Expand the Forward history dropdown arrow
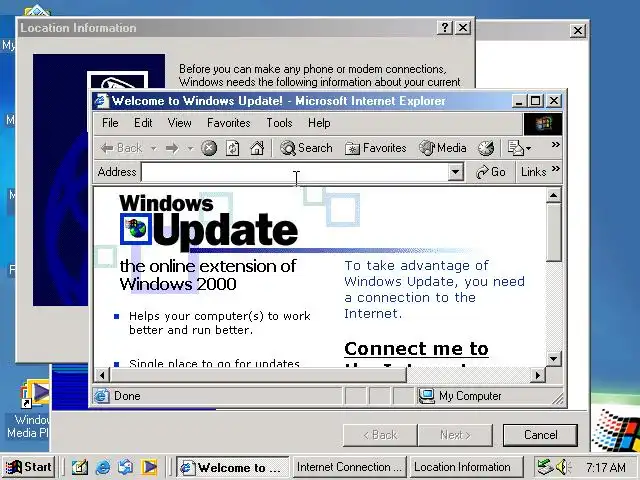The image size is (640, 480). tap(190, 148)
